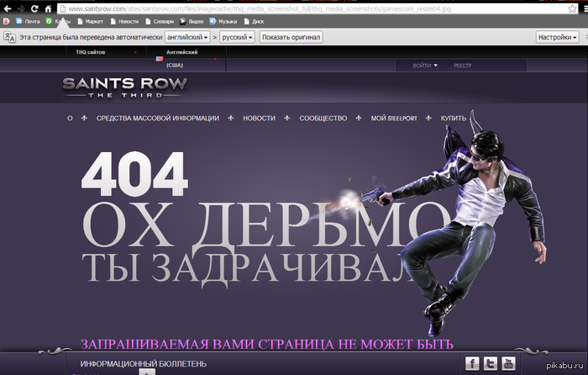Click the Facebook icon in the footer

pyautogui.click(x=472, y=363)
